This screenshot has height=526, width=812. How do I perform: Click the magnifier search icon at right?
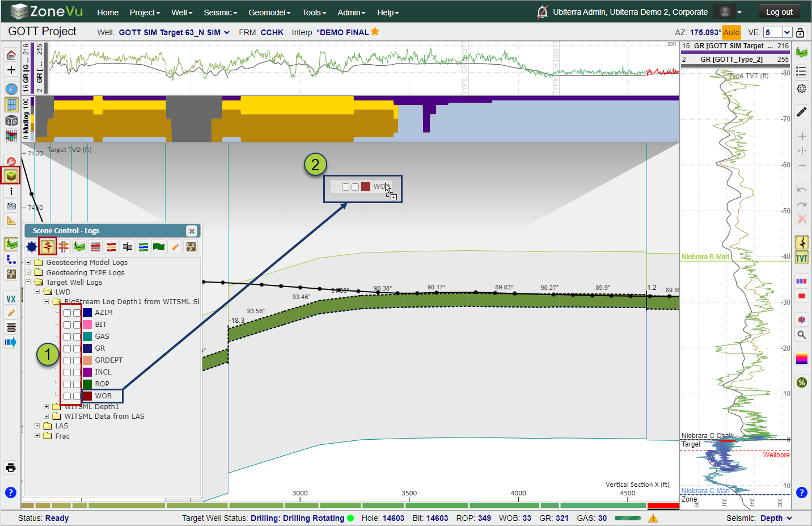point(802,335)
